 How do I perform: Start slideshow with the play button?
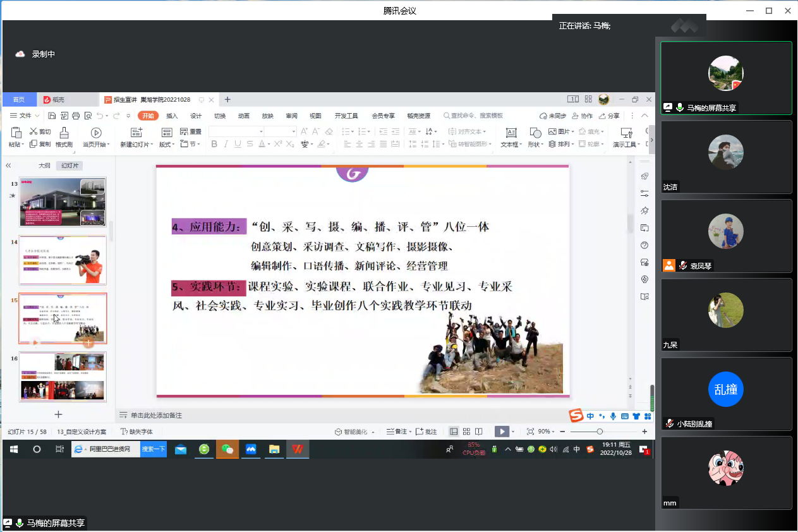502,432
